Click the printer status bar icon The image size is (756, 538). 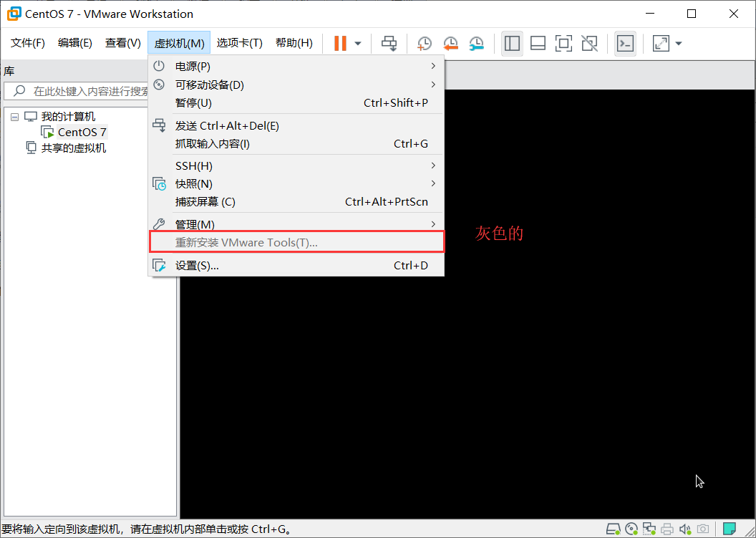click(667, 529)
